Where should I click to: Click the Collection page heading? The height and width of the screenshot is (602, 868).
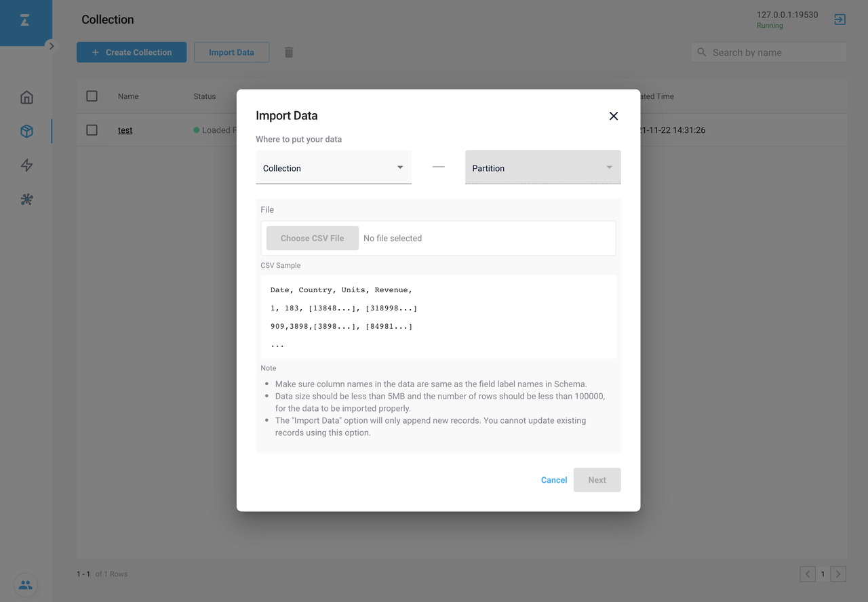(x=108, y=20)
